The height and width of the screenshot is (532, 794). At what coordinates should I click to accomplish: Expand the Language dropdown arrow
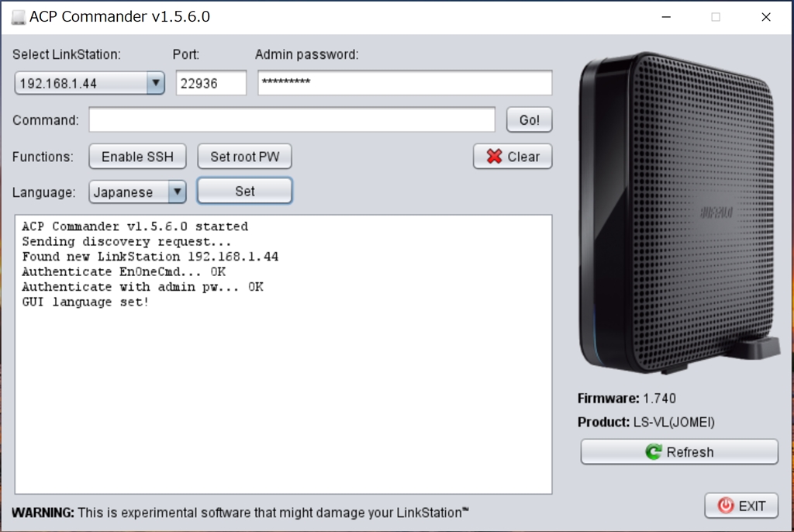(x=177, y=192)
